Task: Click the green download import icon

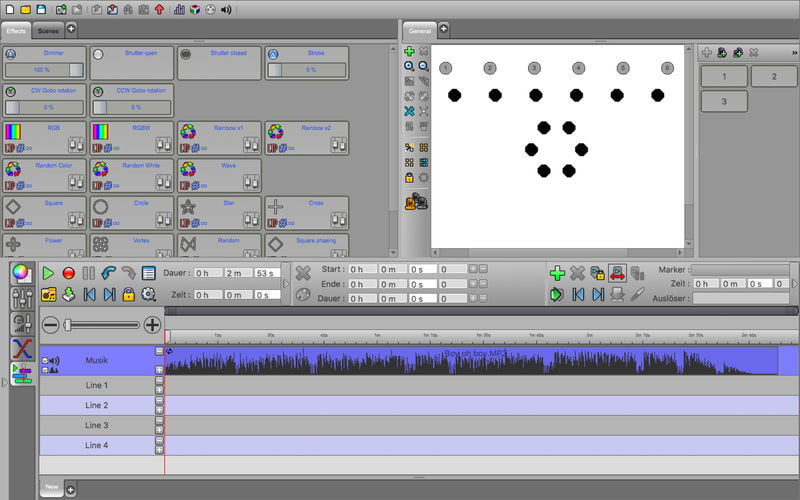Action: 68,294
